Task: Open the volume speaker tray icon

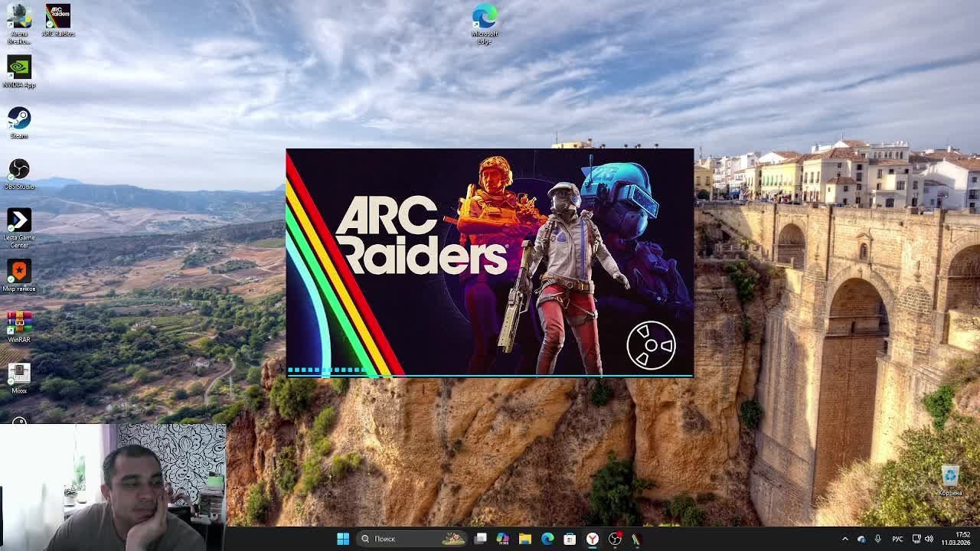Action: 929,539
